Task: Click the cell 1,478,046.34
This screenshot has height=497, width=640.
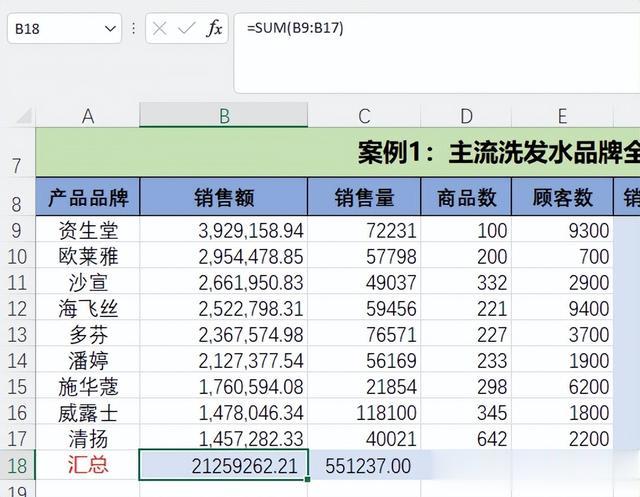Action: (x=224, y=412)
